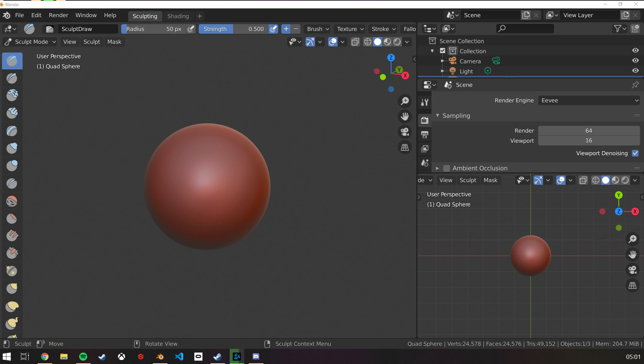Switch to the Shading workspace tab

178,16
